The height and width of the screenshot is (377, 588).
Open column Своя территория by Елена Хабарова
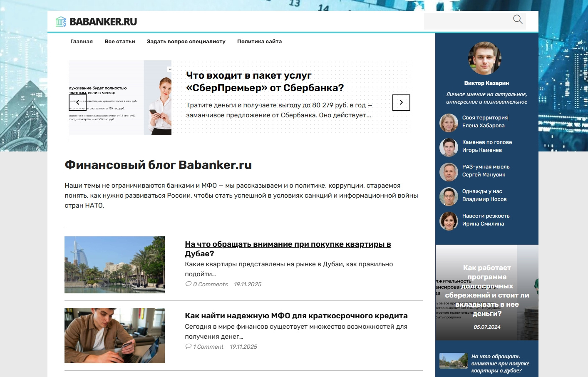[x=485, y=118]
